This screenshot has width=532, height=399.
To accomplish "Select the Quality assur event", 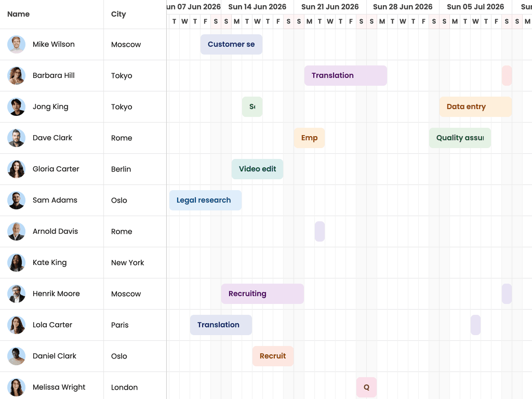I will (x=460, y=138).
